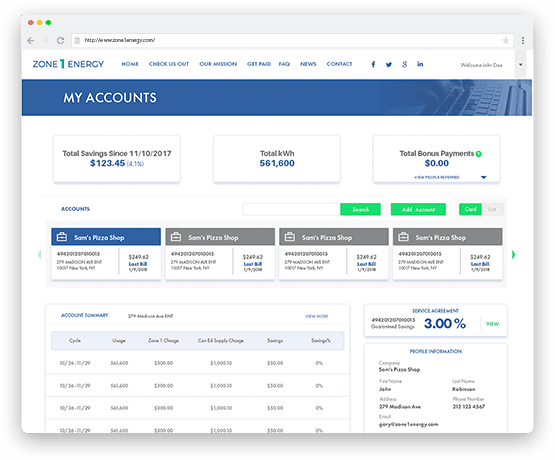Image resolution: width=555 pixels, height=460 pixels.
Task: Open Last Bill link on third account card
Action: 366,264
